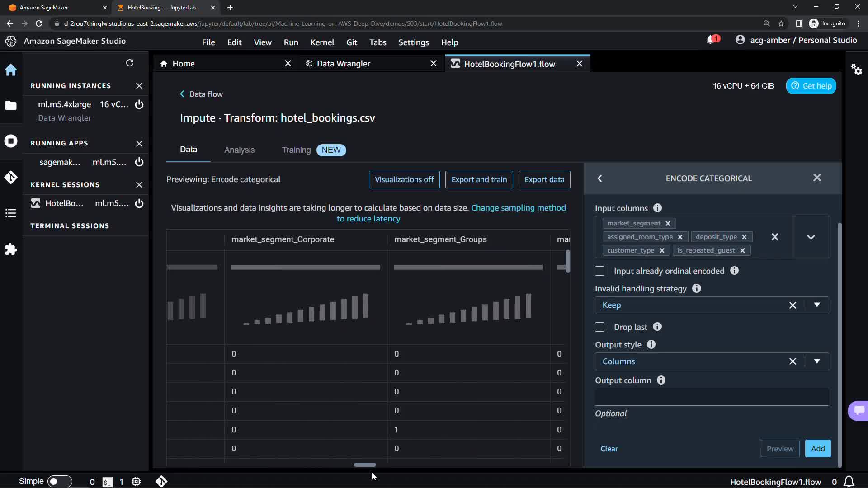Viewport: 868px width, 488px height.
Task: Enable the Drop last checkbox
Action: tap(600, 327)
